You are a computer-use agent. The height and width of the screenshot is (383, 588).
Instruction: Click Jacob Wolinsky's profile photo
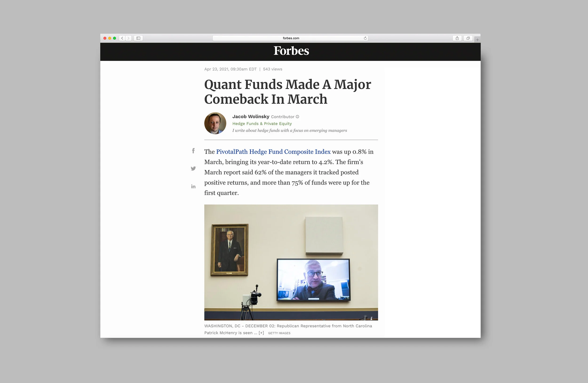pyautogui.click(x=215, y=123)
